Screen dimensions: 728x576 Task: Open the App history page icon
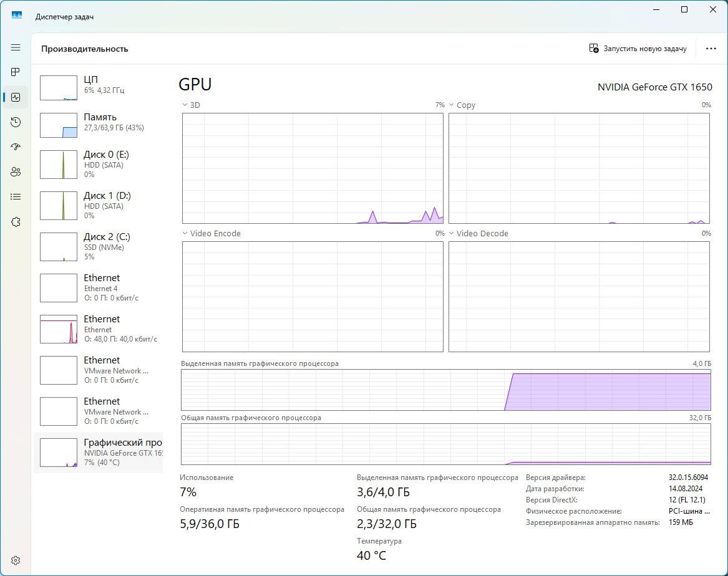tap(16, 122)
